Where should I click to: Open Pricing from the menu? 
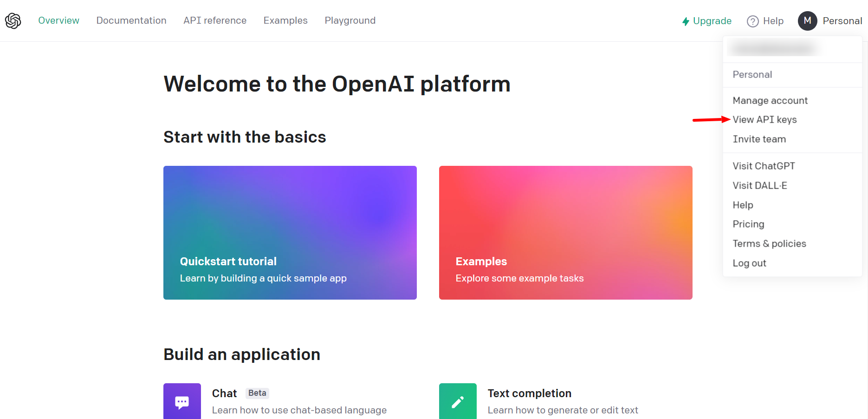(x=748, y=224)
